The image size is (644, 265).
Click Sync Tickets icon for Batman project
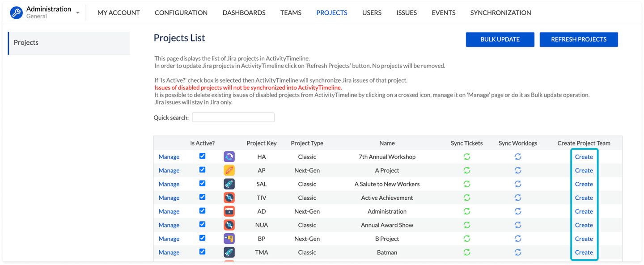(466, 252)
